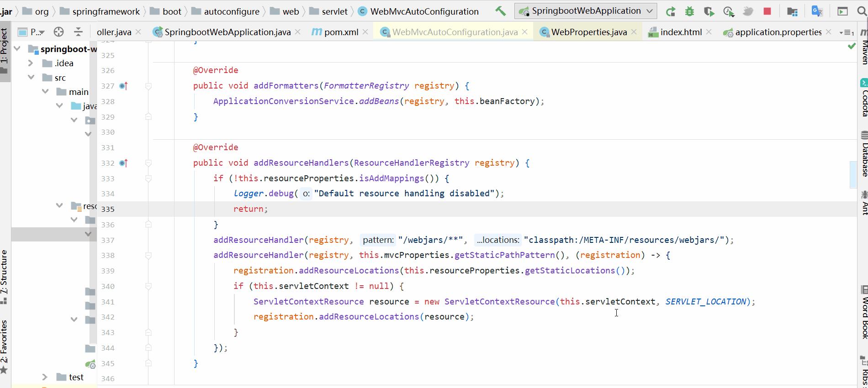Close the SpringbootWebApplication.java tab
Screen dimensions: 868x388
[x=298, y=32]
